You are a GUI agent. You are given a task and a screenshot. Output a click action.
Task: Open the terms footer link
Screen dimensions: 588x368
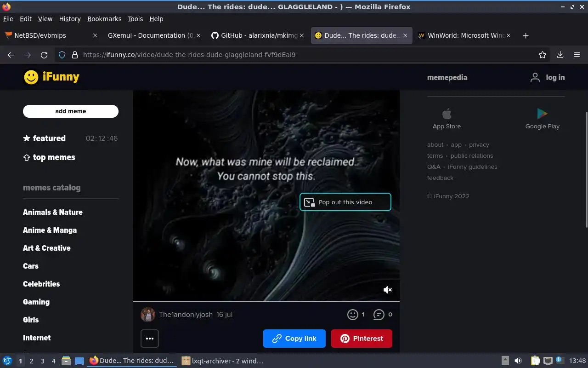click(x=435, y=155)
